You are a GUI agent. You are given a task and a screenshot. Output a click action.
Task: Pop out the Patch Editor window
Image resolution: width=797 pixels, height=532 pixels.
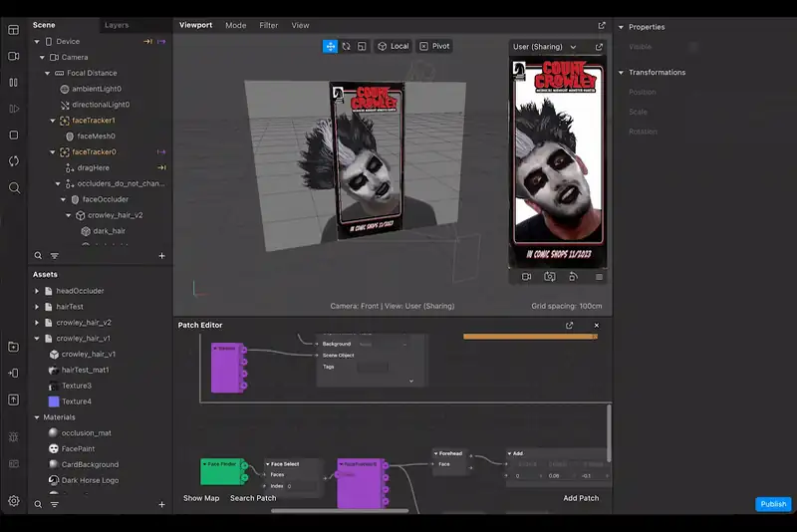pos(569,325)
